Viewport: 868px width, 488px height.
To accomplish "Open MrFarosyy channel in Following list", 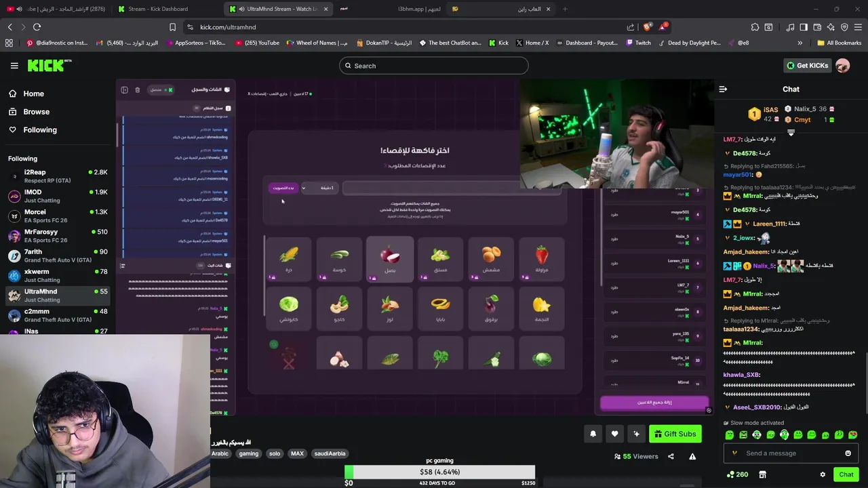I will pyautogui.click(x=58, y=236).
